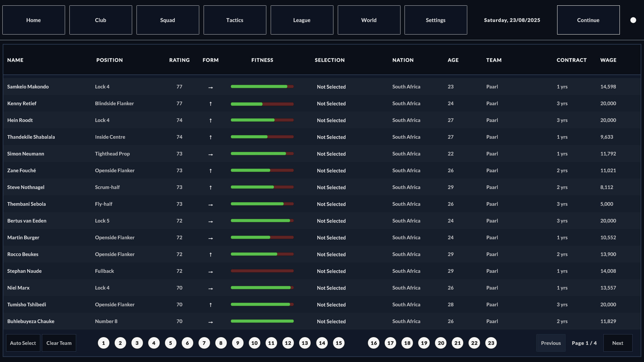Screen dimensions: 644x362
Task: Click the white circle indicator in the top-right corner
Action: tap(633, 20)
